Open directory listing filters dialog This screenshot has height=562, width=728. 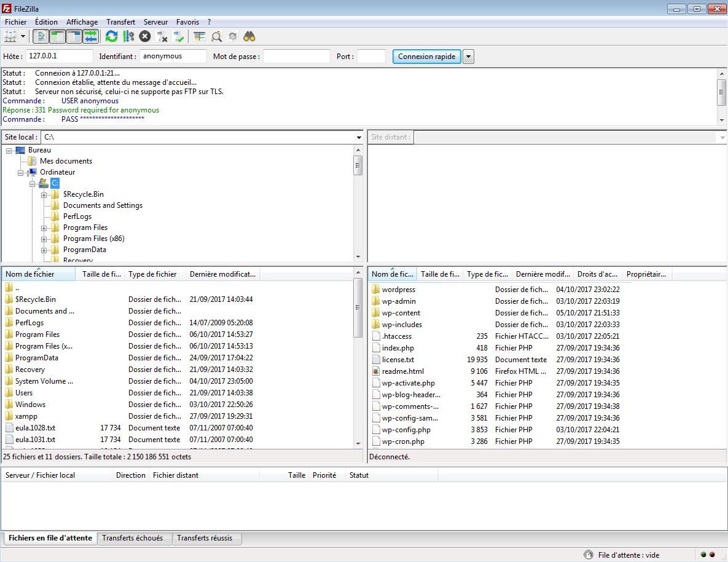(199, 36)
